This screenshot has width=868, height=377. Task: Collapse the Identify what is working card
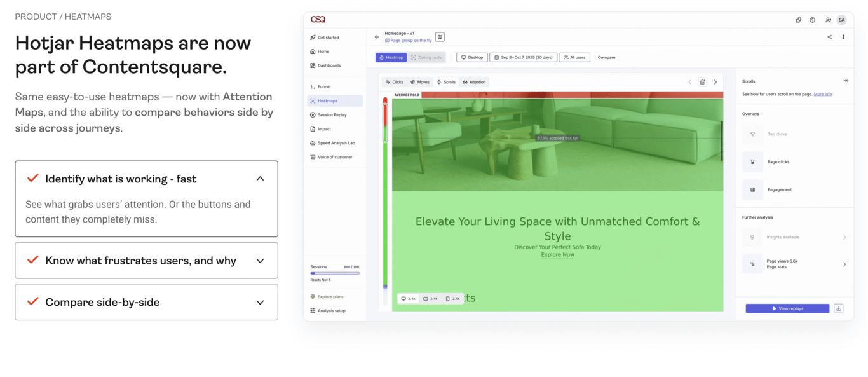(x=260, y=179)
